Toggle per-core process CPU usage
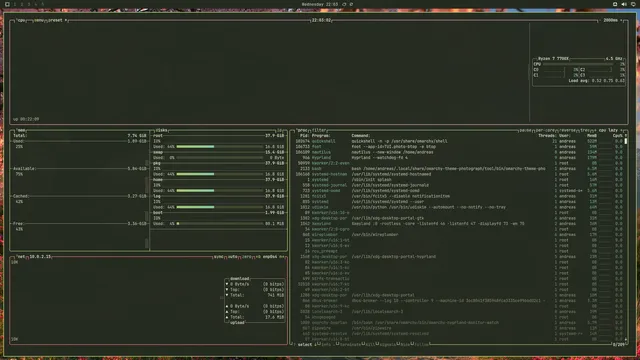The height and width of the screenshot is (360, 640). pos(545,130)
